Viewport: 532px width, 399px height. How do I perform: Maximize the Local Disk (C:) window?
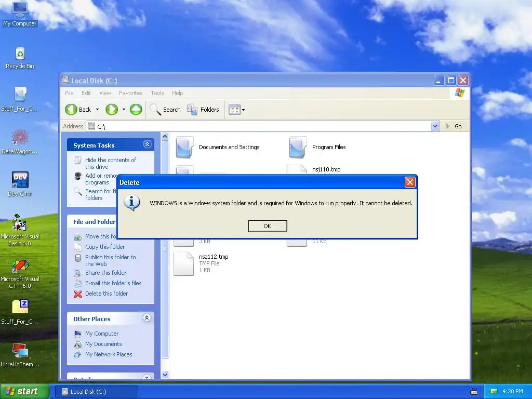451,81
